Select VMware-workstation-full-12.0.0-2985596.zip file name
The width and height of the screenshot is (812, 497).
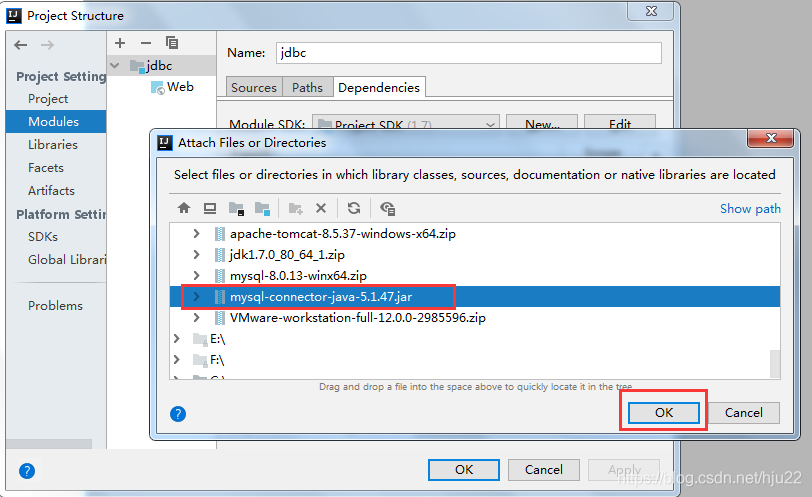point(358,318)
